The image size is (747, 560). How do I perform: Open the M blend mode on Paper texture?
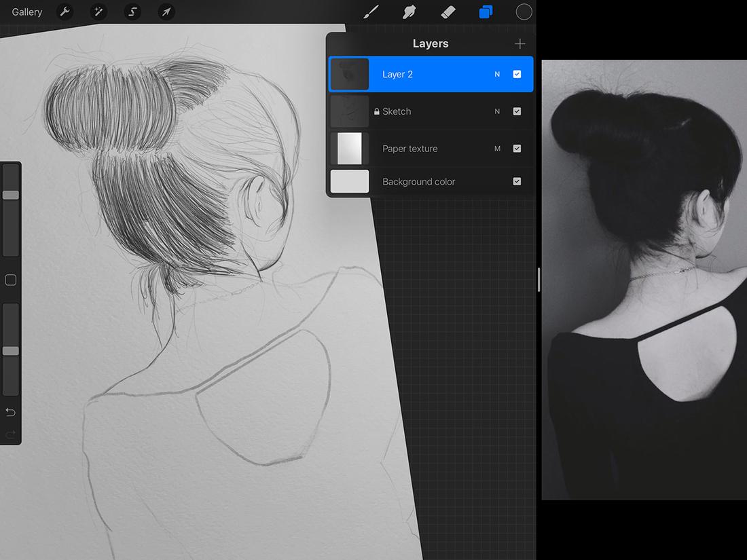click(x=496, y=148)
